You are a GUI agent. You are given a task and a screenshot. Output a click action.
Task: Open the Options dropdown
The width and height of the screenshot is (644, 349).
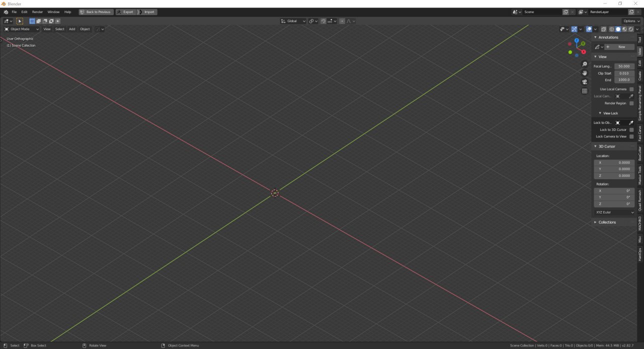[x=632, y=21]
